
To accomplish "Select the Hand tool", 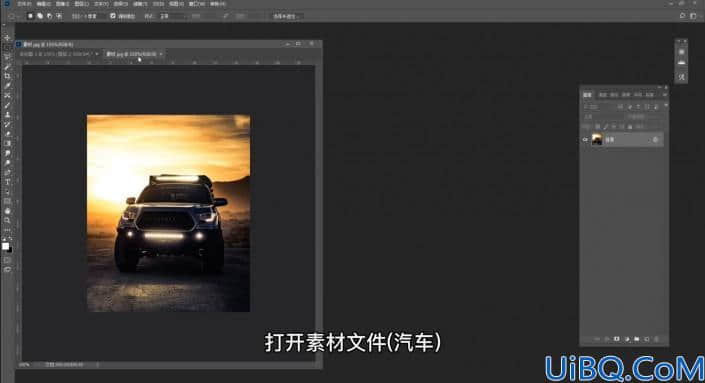I will (x=7, y=211).
